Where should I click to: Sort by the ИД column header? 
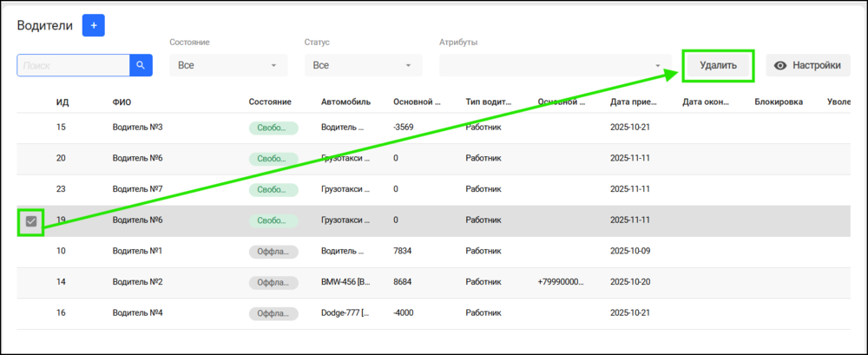pos(62,102)
